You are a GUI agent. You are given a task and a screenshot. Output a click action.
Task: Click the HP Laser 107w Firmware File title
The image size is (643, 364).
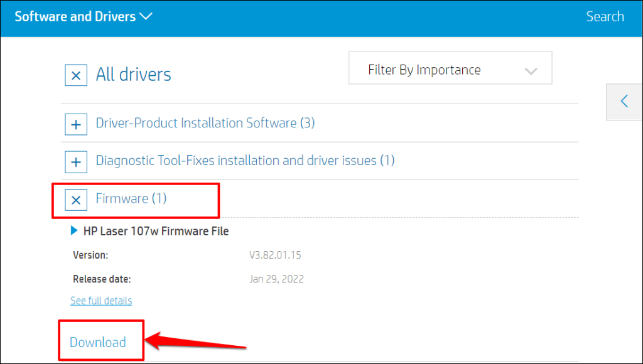point(156,231)
